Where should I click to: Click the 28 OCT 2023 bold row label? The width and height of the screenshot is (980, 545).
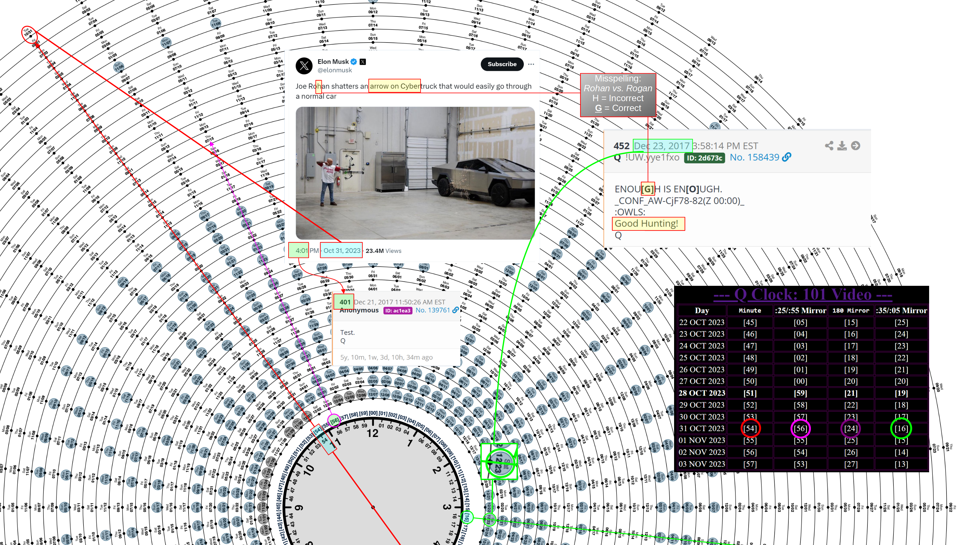tap(702, 393)
